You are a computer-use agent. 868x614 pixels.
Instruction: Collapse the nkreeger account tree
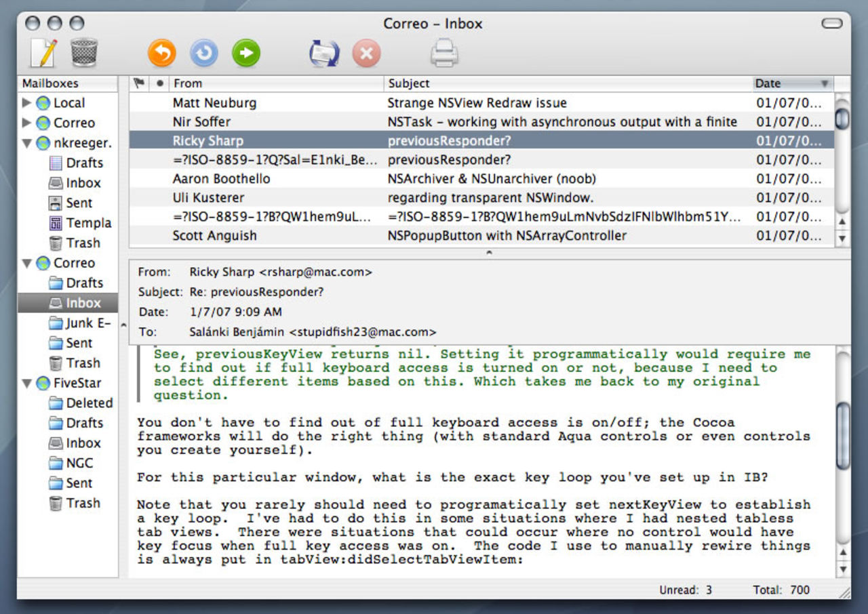[x=26, y=142]
